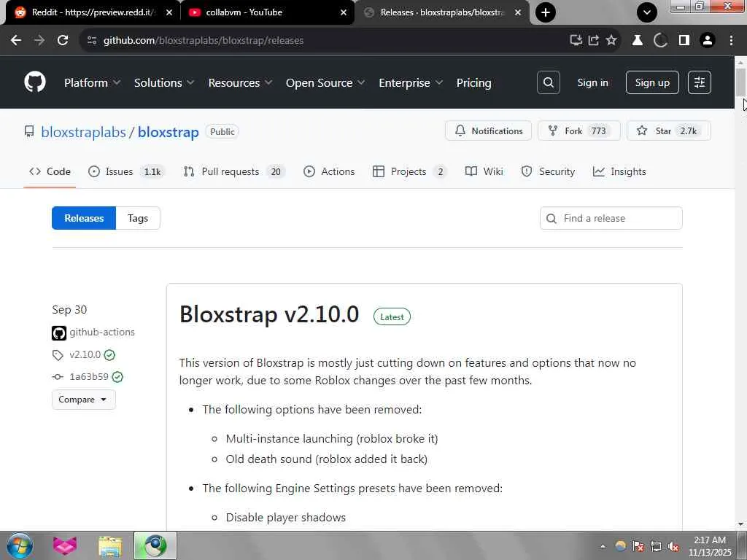
Task: Toggle the browser side panel icon
Action: tap(684, 40)
